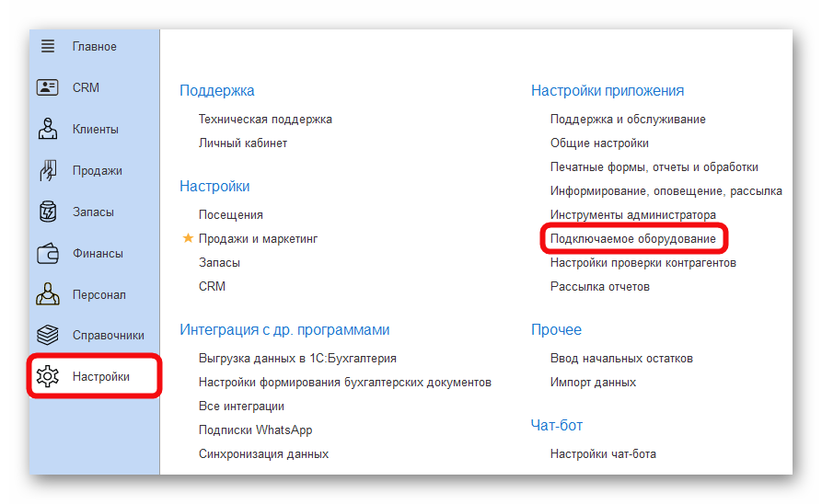Open Посещения settings
The image size is (822, 504).
[231, 215]
